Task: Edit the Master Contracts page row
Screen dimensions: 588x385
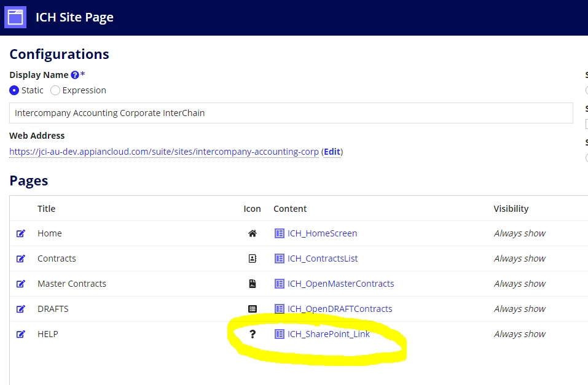Action: tap(21, 284)
